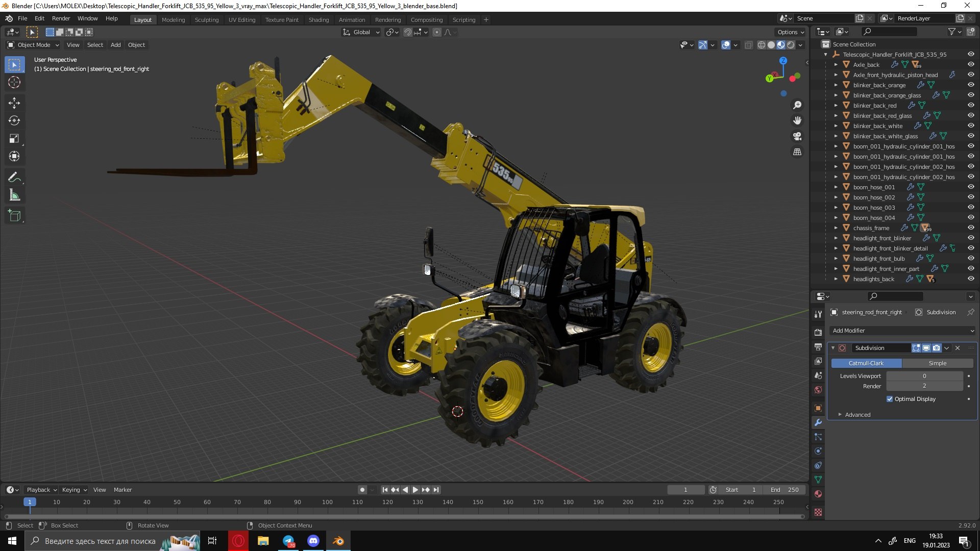Open Global transform orientation dropdown
Image resolution: width=980 pixels, height=551 pixels.
pyautogui.click(x=361, y=32)
